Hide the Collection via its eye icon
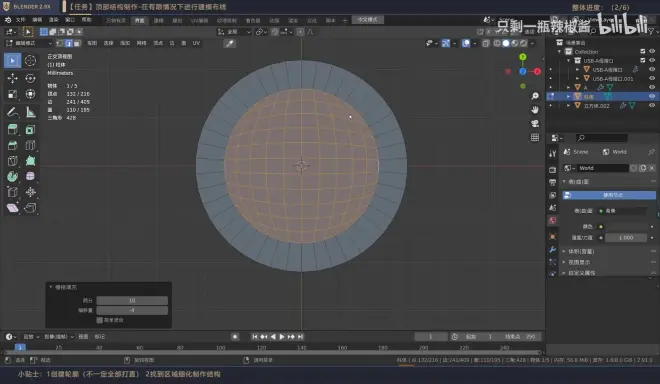Screen dimensions: 660x384 (652, 51)
